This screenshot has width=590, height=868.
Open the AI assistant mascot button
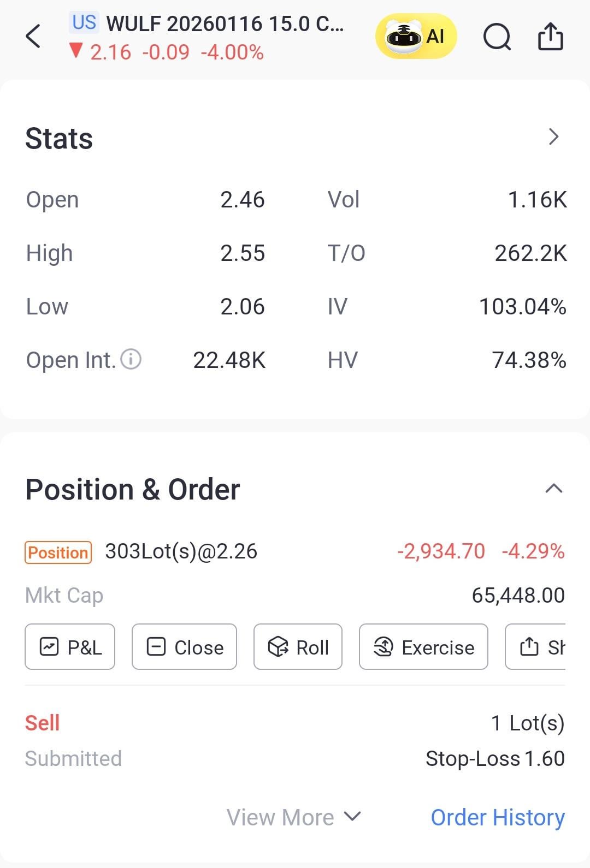(415, 37)
